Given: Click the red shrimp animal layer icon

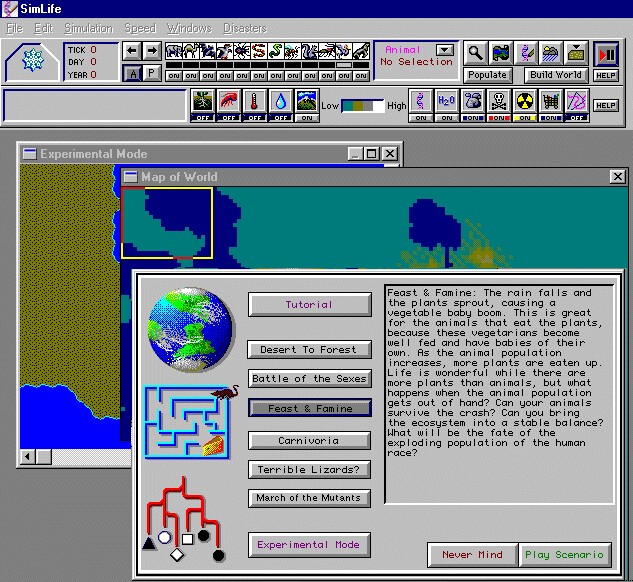Looking at the screenshot, I should pyautogui.click(x=228, y=101).
